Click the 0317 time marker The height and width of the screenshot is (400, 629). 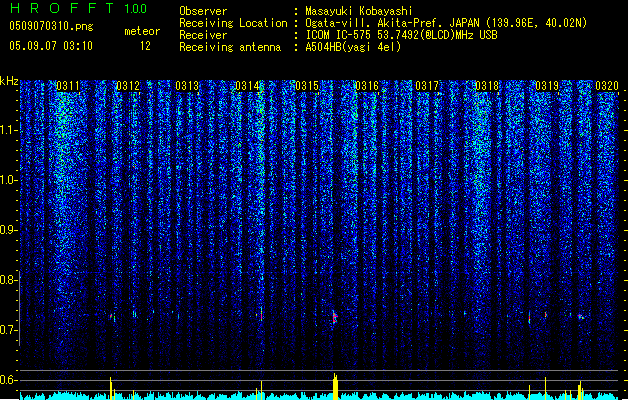point(427,86)
